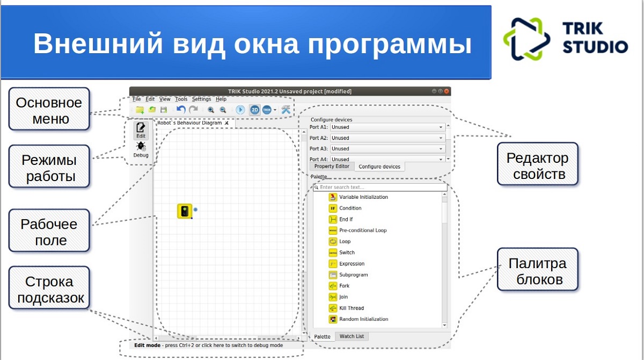Open the Help menu
The image size is (644, 360).
pos(221,99)
